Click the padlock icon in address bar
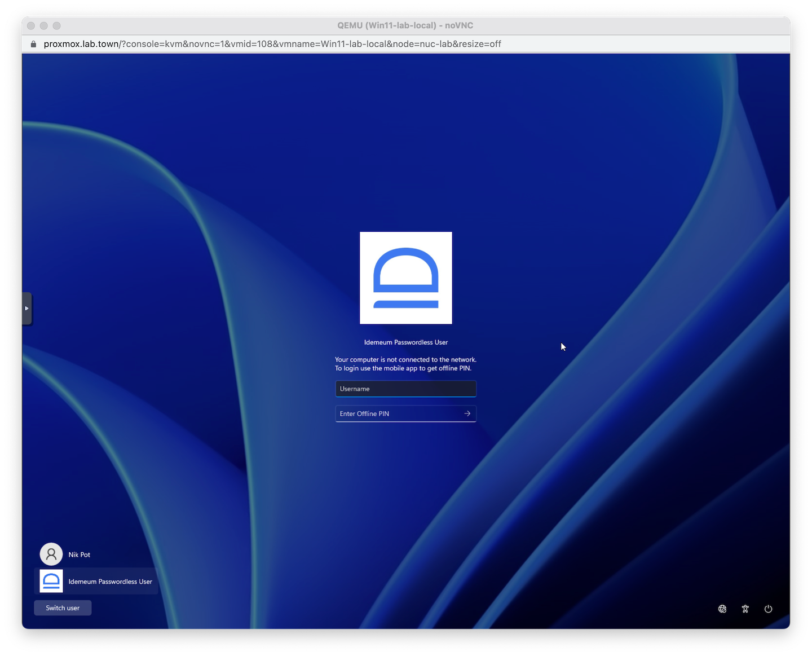The height and width of the screenshot is (656, 812). pyautogui.click(x=33, y=44)
